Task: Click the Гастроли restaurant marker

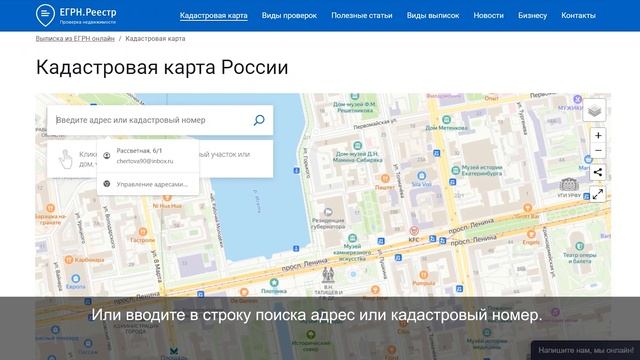Action: tap(142, 232)
